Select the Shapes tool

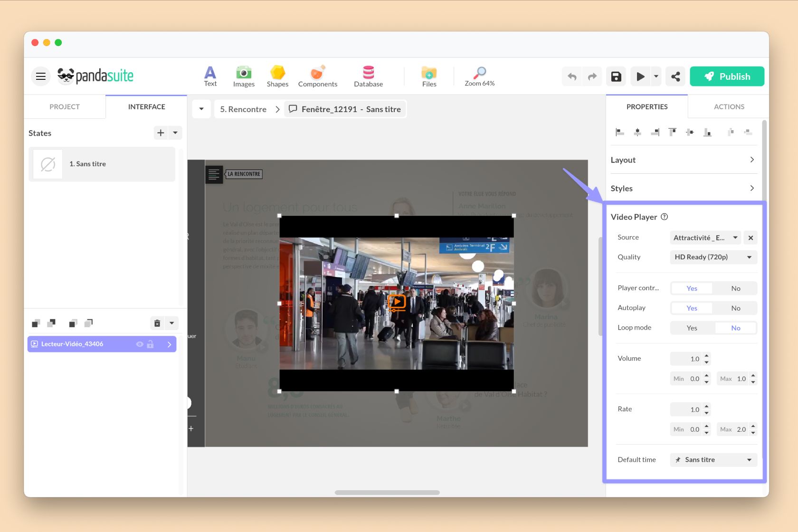click(277, 76)
